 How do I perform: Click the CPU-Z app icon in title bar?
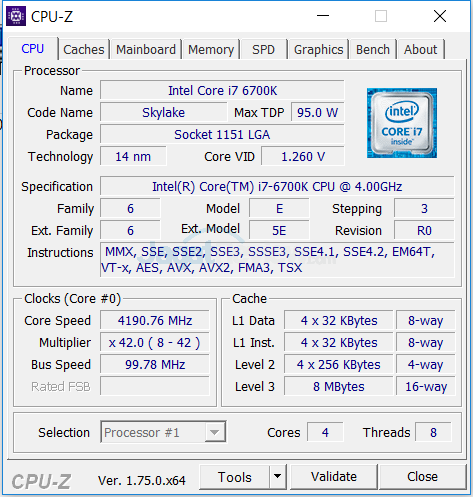click(x=16, y=16)
